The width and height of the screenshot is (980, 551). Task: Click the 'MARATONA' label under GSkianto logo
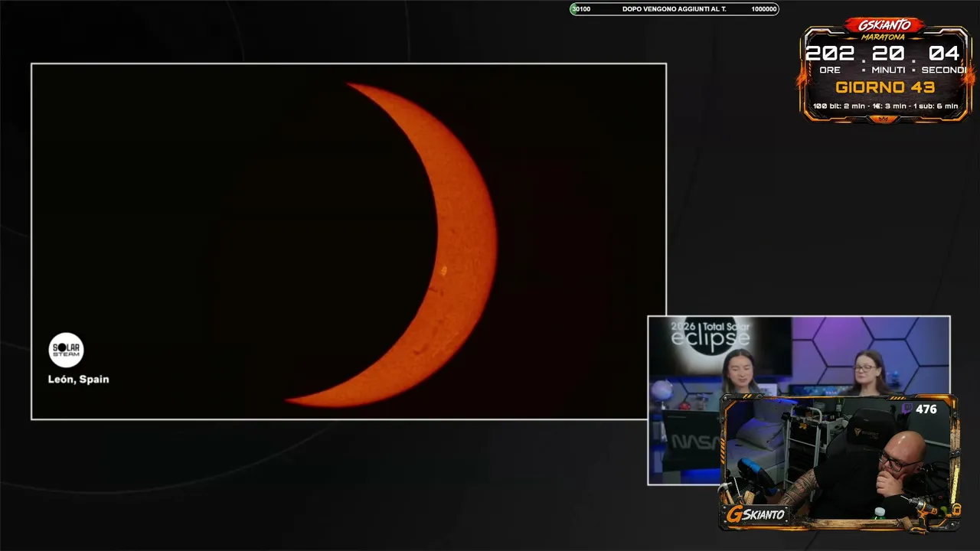click(x=884, y=37)
